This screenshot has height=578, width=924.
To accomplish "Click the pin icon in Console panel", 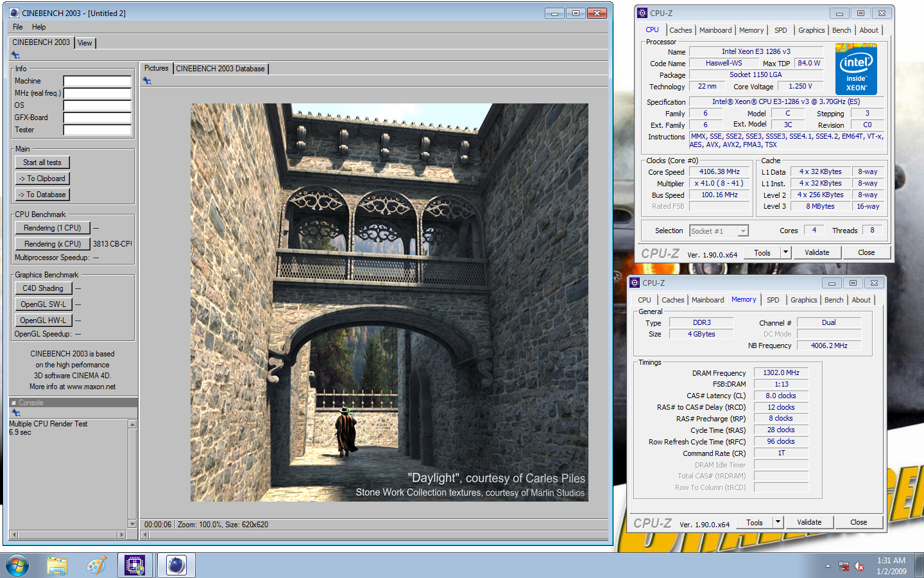I will pyautogui.click(x=15, y=412).
